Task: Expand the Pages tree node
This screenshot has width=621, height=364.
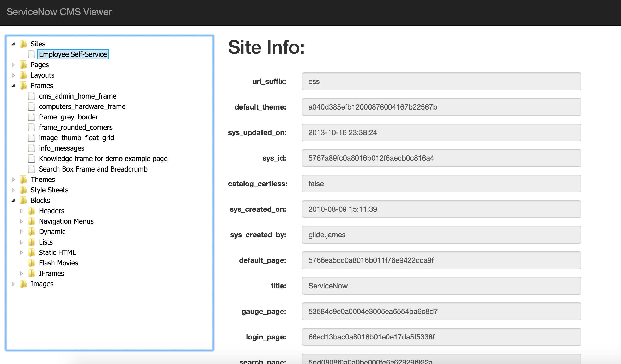Action: point(13,65)
